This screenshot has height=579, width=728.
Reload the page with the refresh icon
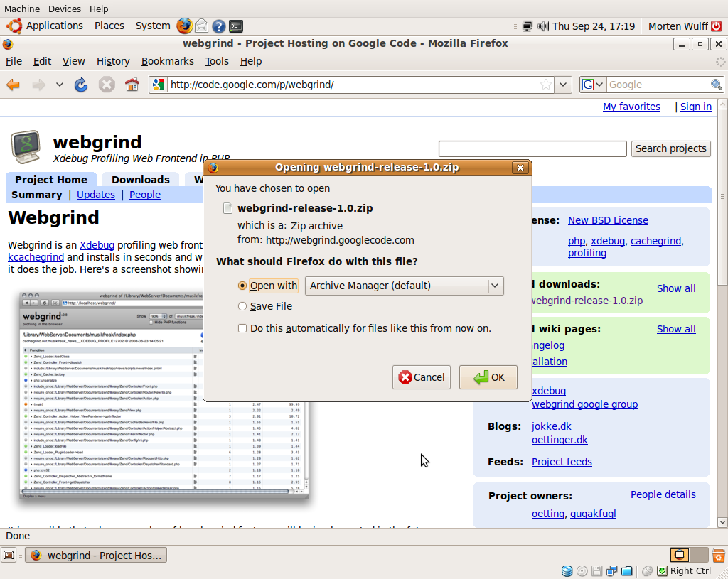point(81,85)
